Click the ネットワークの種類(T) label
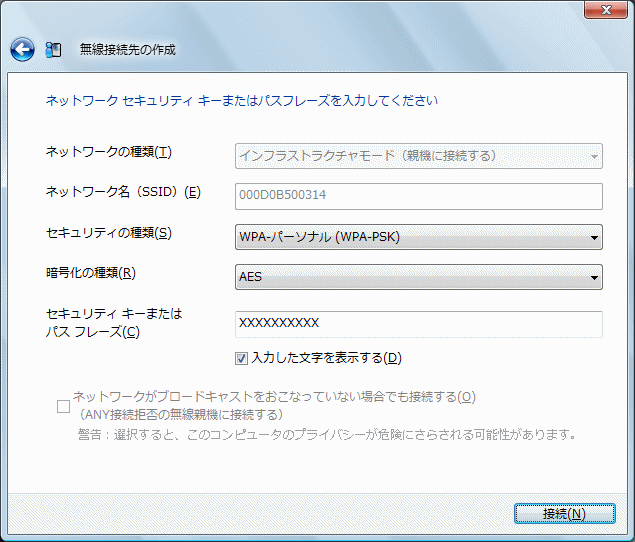This screenshot has width=635, height=542. click(109, 152)
